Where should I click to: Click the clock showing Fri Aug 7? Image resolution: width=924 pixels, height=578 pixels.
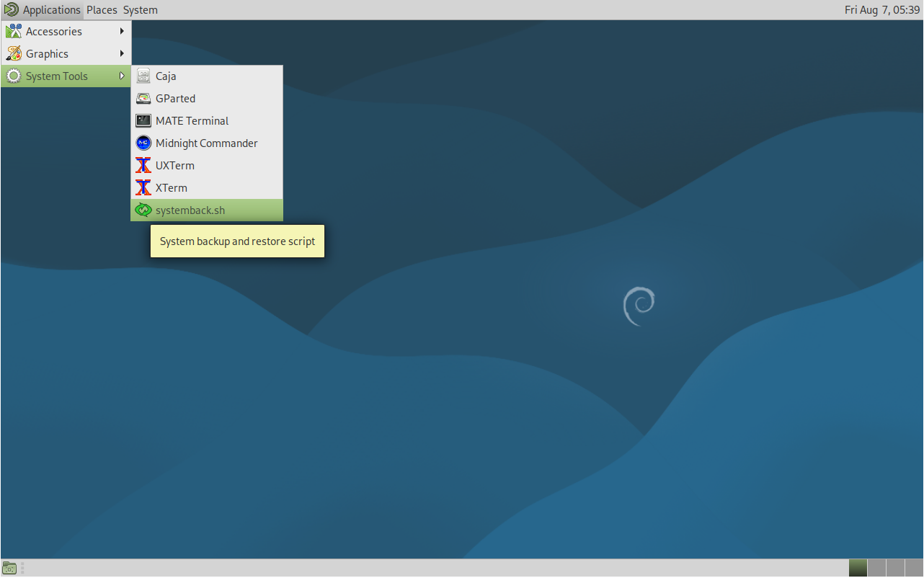pyautogui.click(x=882, y=10)
